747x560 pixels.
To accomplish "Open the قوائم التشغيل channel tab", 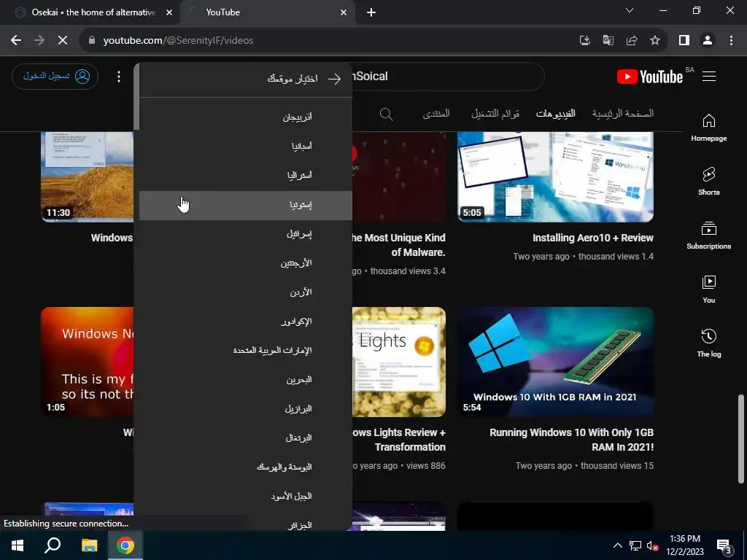I will 495,114.
